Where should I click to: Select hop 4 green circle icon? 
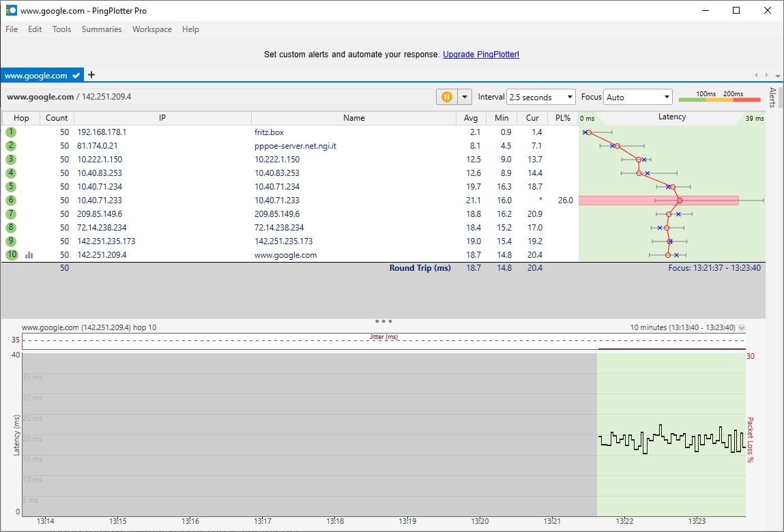[10, 173]
